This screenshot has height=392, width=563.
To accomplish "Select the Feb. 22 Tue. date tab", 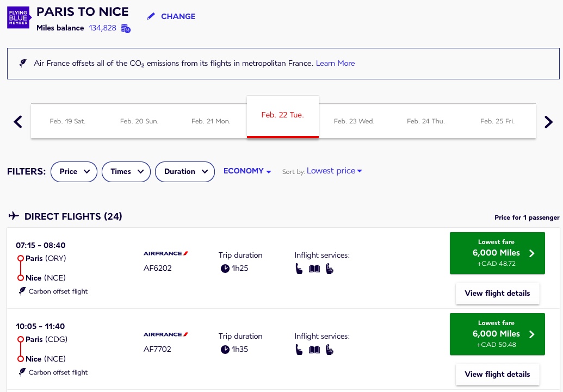I will (282, 117).
